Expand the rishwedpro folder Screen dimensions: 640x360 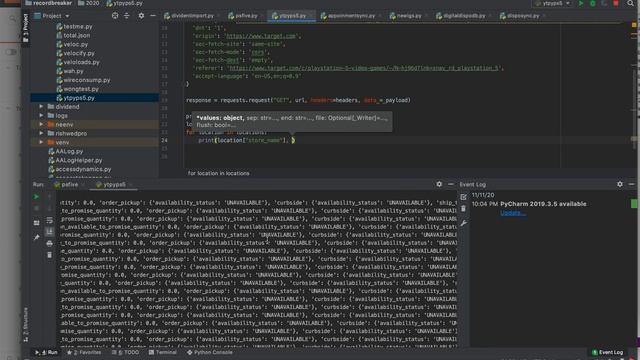(x=41, y=133)
